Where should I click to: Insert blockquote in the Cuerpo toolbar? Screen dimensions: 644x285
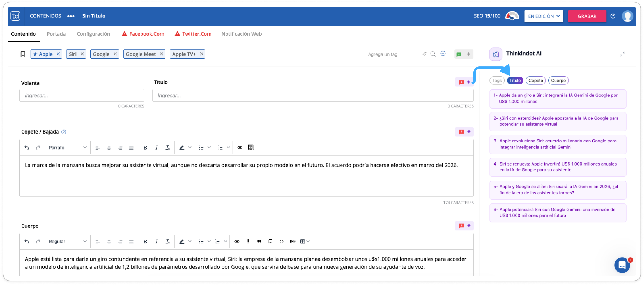point(259,242)
